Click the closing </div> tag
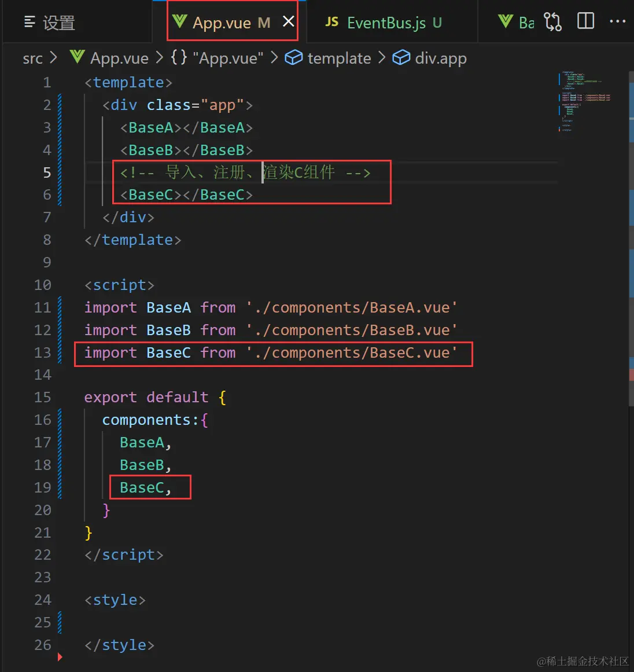The width and height of the screenshot is (634, 672). pyautogui.click(x=128, y=217)
